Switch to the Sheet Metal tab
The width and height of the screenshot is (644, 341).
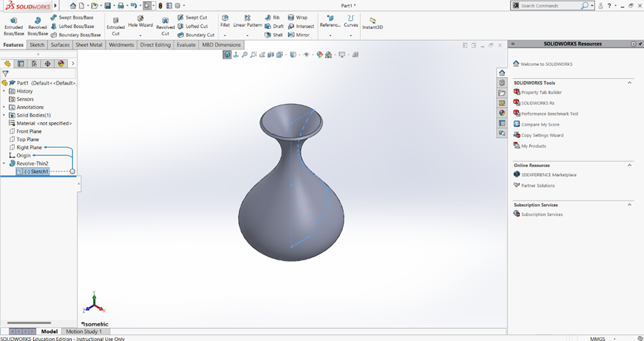[89, 45]
